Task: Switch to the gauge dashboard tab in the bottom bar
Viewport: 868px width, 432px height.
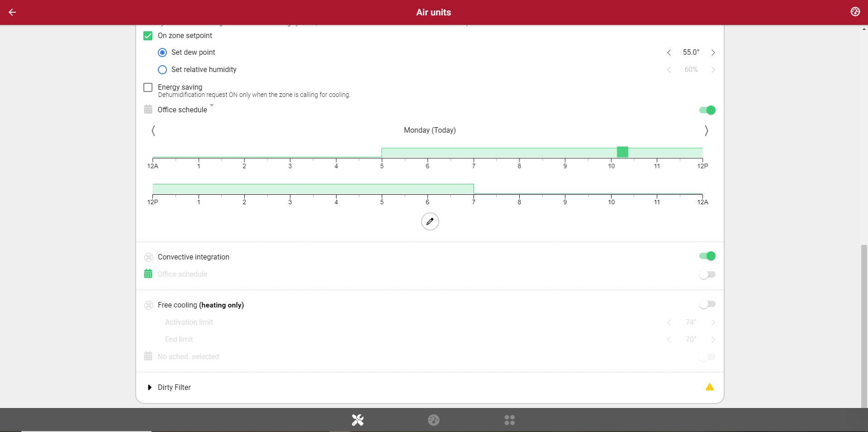Action: pyautogui.click(x=433, y=420)
